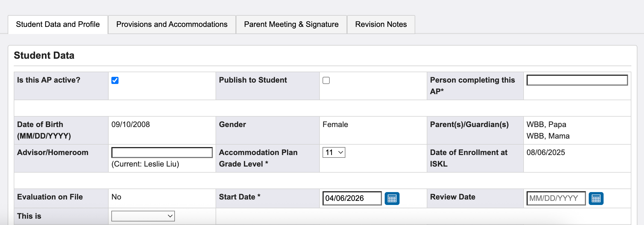Image resolution: width=644 pixels, height=225 pixels.
Task: Open the Parent Meeting & Signature tab
Action: [x=291, y=24]
